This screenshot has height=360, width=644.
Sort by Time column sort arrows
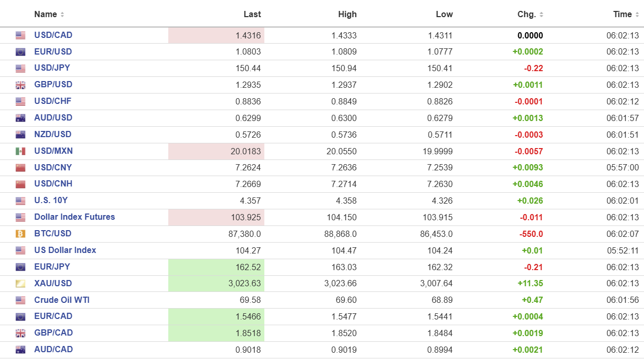pos(637,15)
